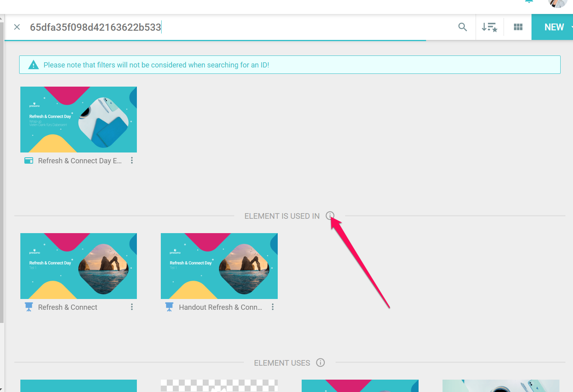Image resolution: width=573 pixels, height=392 pixels.
Task: Click the slide type icon beside Refresh & Connect Day E...
Action: [29, 160]
